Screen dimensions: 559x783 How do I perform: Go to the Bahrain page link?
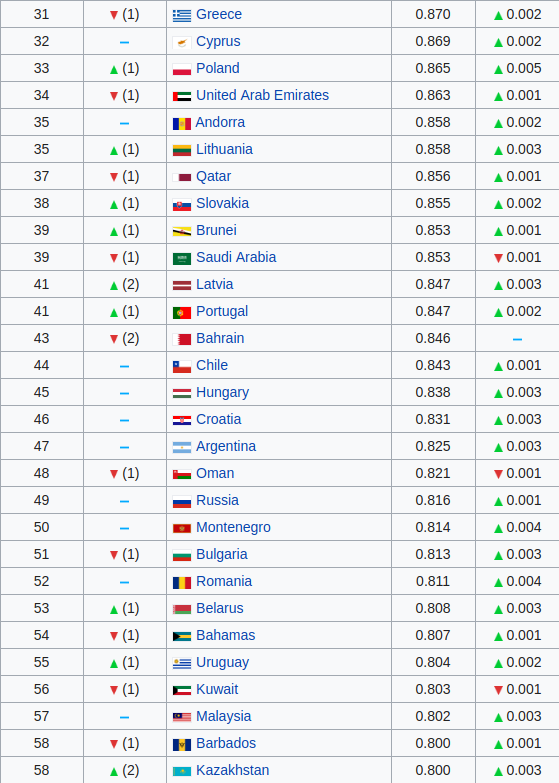pyautogui.click(x=220, y=338)
